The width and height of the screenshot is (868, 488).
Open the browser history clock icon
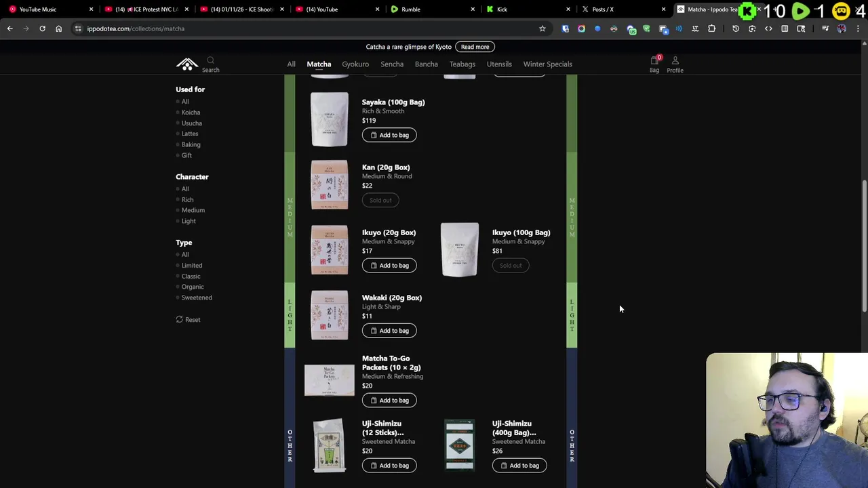pyautogui.click(x=736, y=28)
